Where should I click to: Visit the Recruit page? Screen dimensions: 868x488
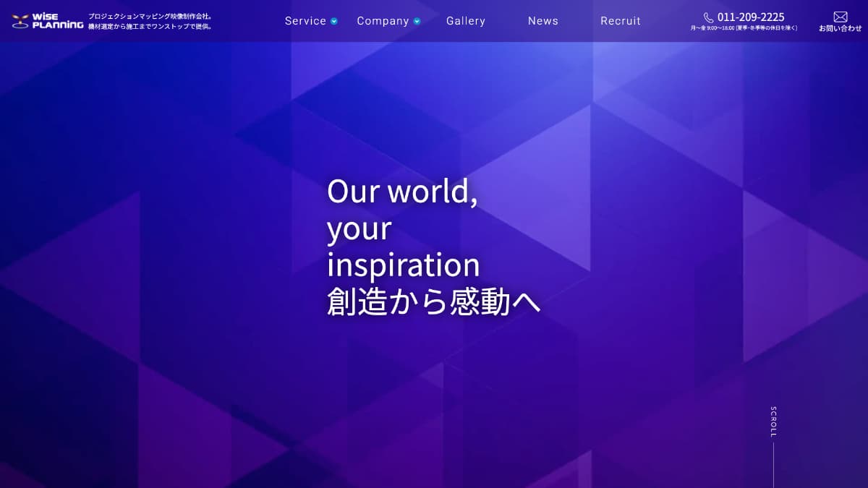[620, 21]
